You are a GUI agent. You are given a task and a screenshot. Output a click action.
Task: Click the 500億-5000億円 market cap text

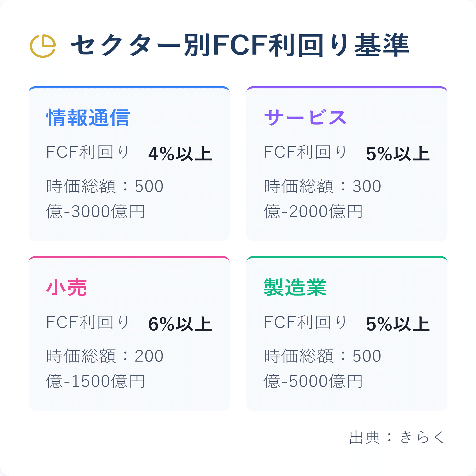point(322,369)
